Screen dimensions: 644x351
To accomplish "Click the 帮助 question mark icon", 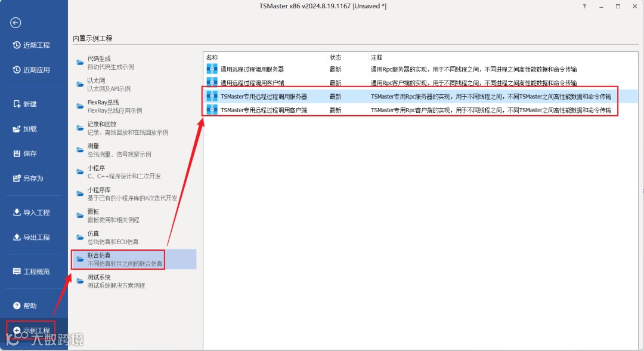I will 17,306.
